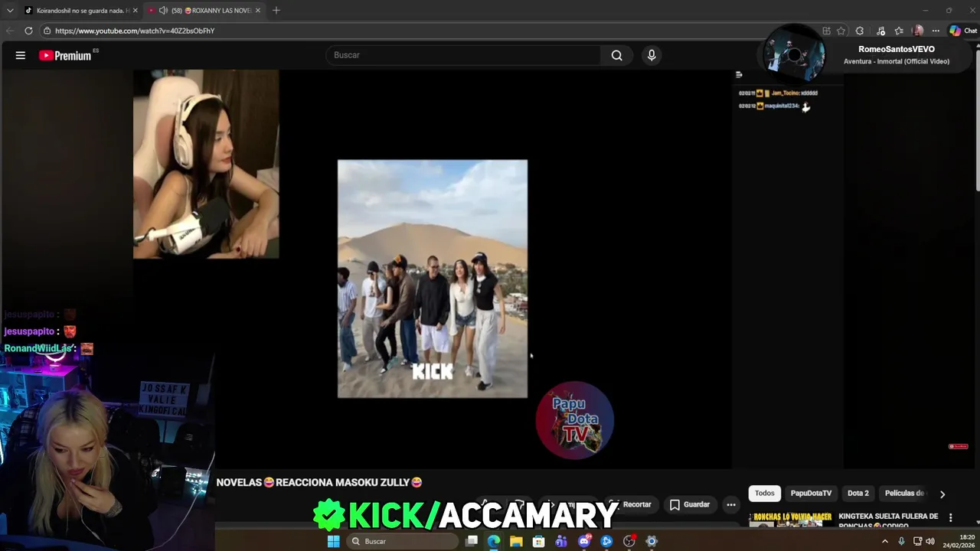Screen dimensions: 980x551
Task: Show next filter chips with the arrow
Action: tap(942, 494)
